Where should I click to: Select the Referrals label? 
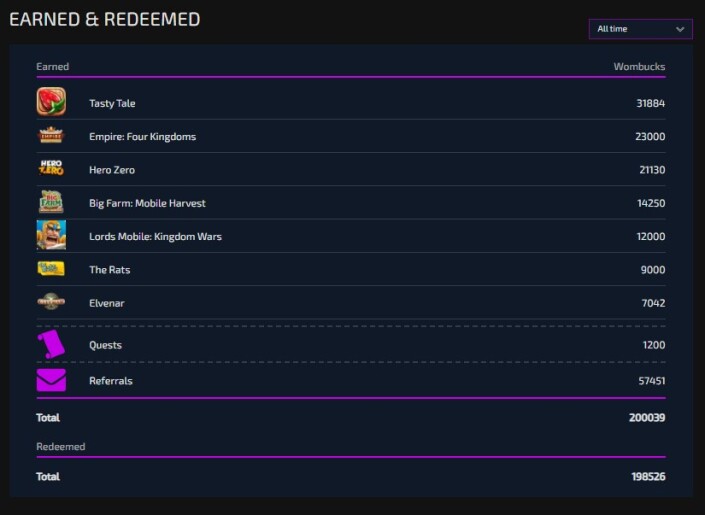pyautogui.click(x=111, y=381)
